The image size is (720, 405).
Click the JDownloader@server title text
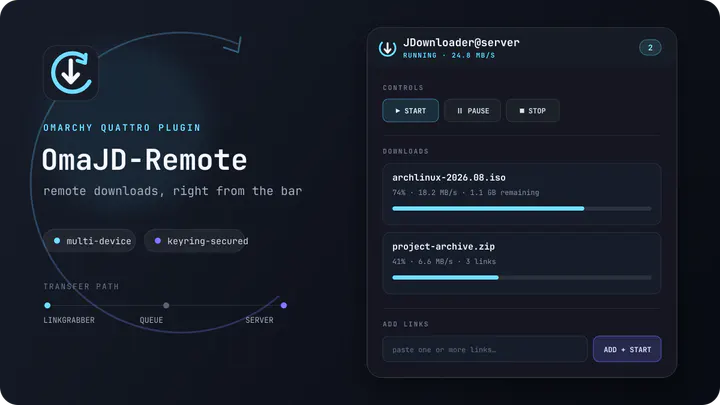pyautogui.click(x=461, y=43)
